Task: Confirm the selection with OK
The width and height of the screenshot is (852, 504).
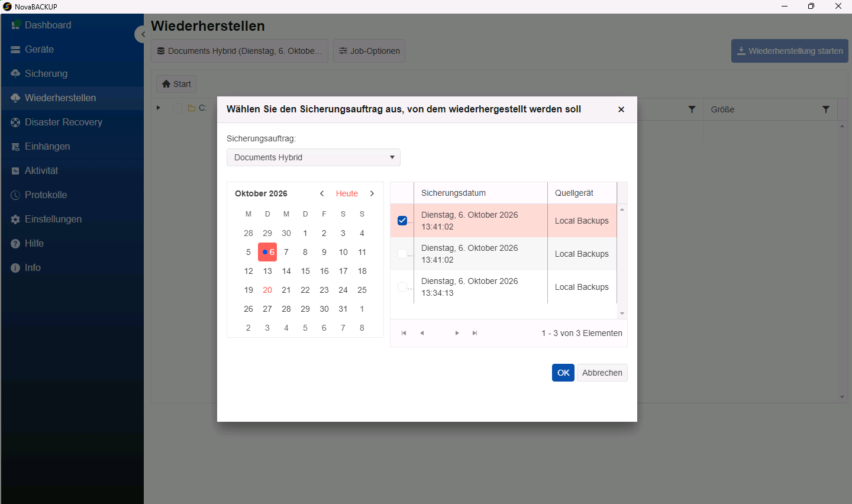Action: click(x=563, y=373)
